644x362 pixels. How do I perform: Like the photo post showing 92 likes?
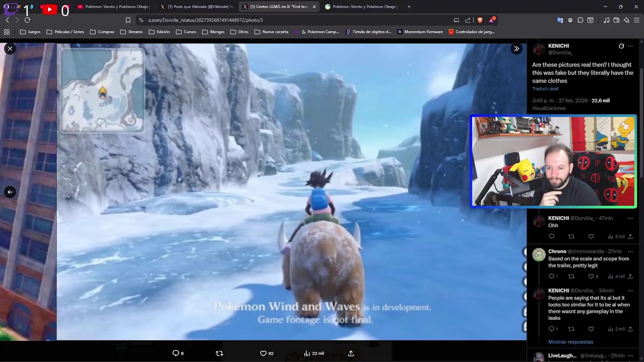pyautogui.click(x=267, y=353)
